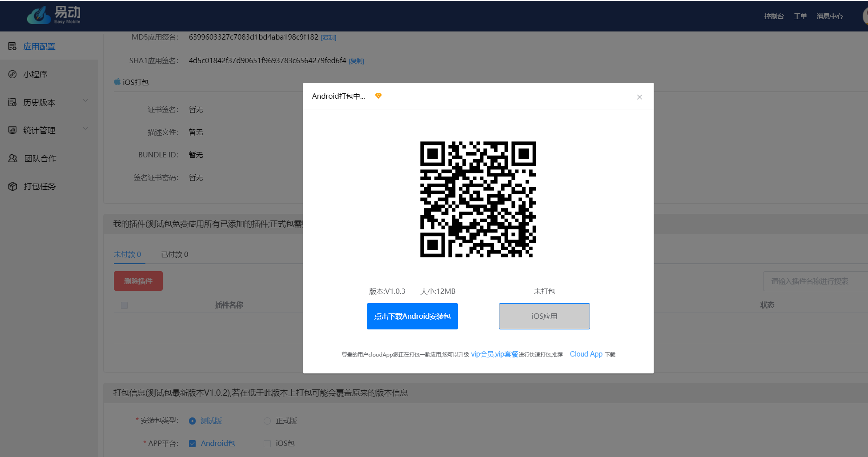Click the 版本:V1.0.3 text

tap(387, 291)
